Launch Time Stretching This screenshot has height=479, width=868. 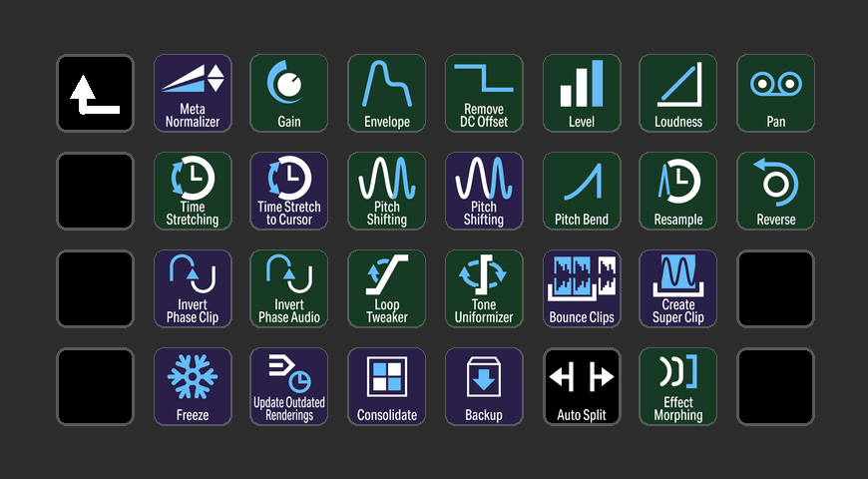pos(193,191)
